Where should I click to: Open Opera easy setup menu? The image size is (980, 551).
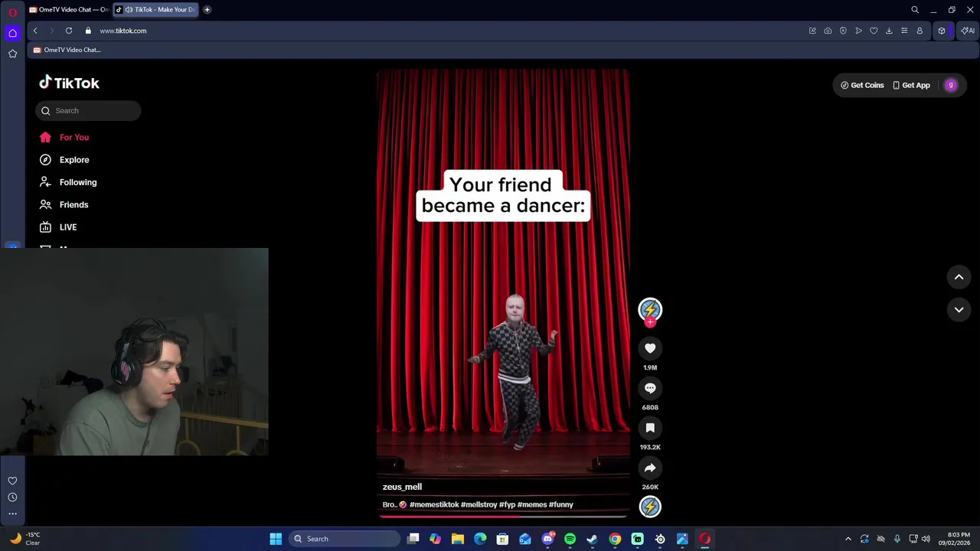904,31
